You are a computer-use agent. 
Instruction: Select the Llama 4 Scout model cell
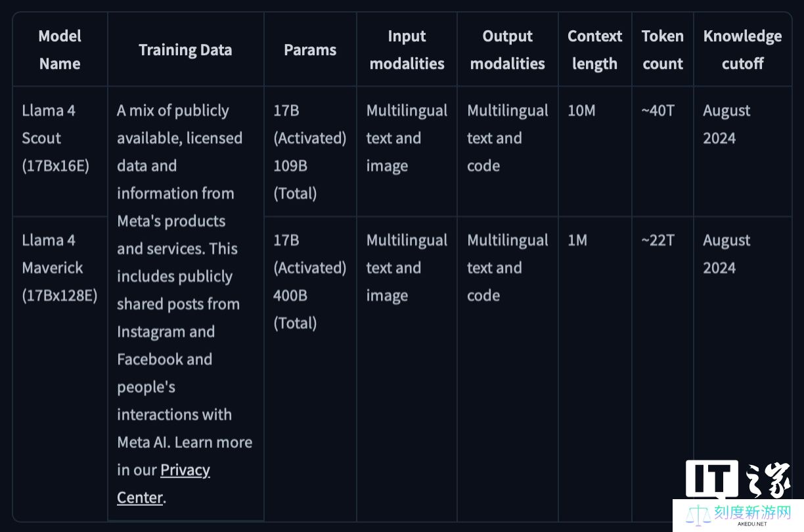tap(56, 138)
